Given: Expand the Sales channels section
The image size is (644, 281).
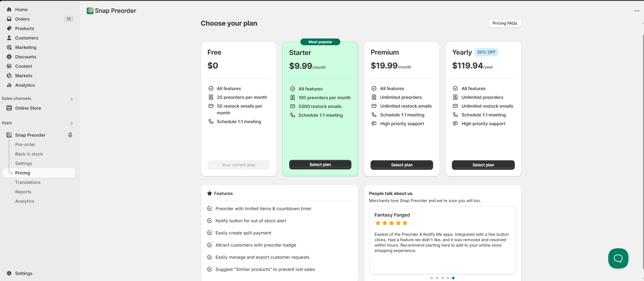Looking at the screenshot, I should (x=72, y=99).
